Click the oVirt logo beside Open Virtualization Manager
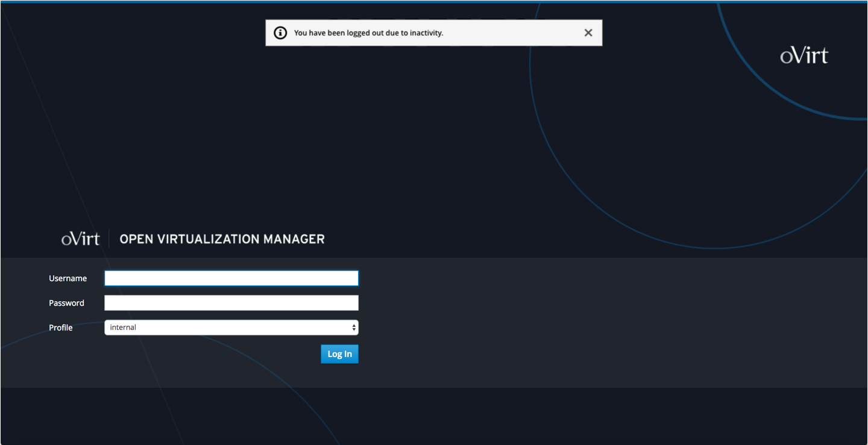Image resolution: width=868 pixels, height=445 pixels. pos(80,238)
